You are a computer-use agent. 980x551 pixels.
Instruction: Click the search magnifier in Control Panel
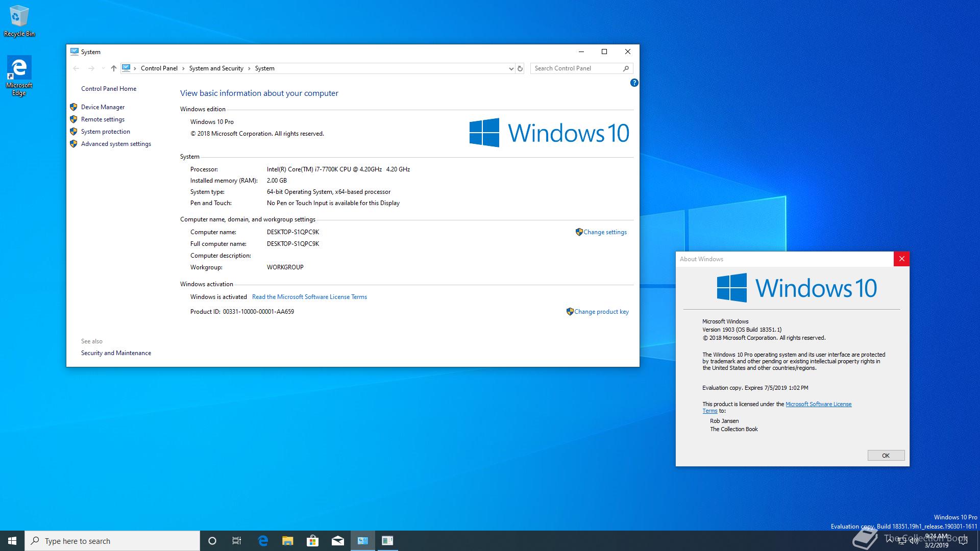tap(626, 68)
